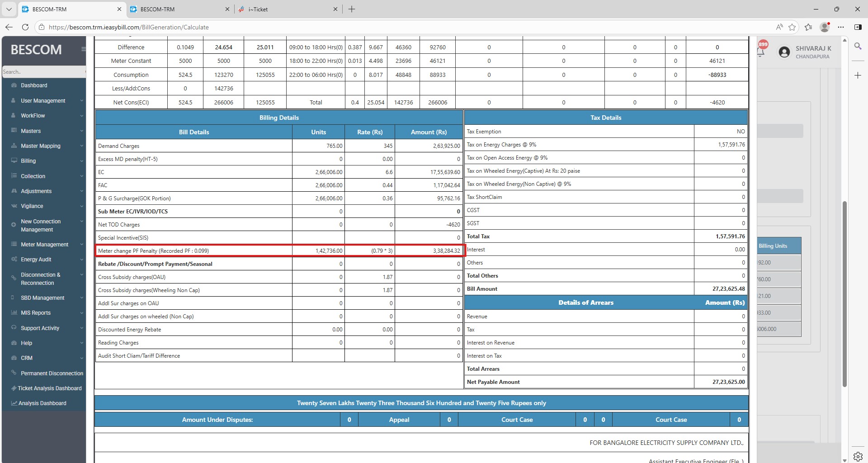The width and height of the screenshot is (868, 463).
Task: Click the notification bell icon
Action: pos(761,52)
